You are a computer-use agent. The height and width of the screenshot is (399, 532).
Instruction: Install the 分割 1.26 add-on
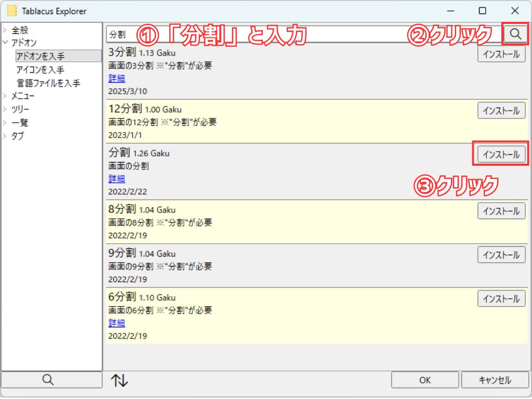click(501, 155)
